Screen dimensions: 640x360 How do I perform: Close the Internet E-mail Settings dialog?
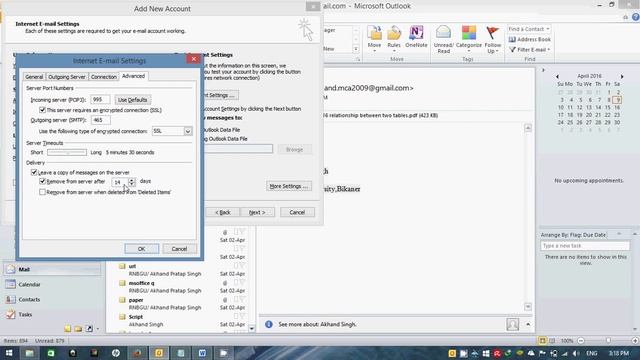(193, 59)
